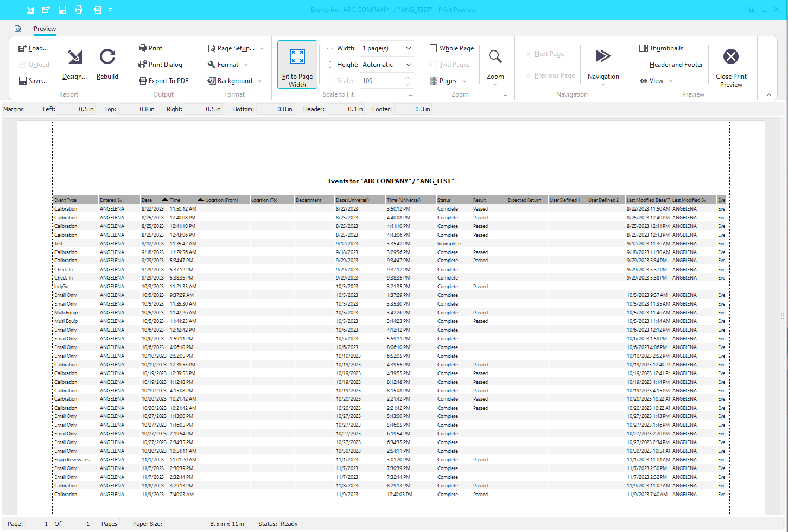
Task: Click the Left margin input field
Action: [77, 109]
